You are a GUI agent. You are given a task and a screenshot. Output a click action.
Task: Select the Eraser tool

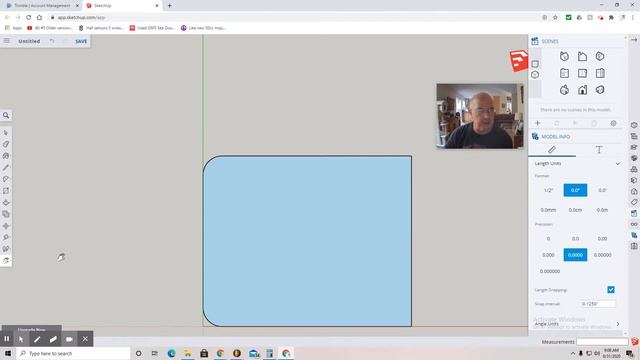point(6,144)
